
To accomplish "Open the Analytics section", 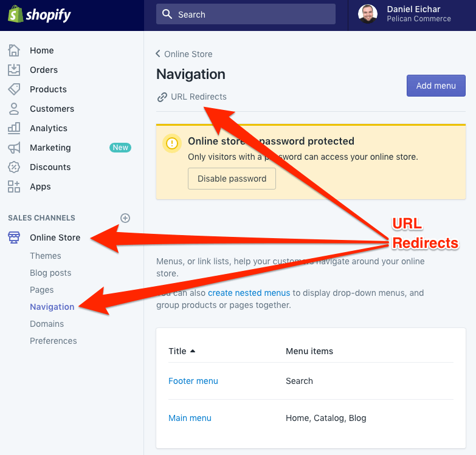I will pos(49,128).
